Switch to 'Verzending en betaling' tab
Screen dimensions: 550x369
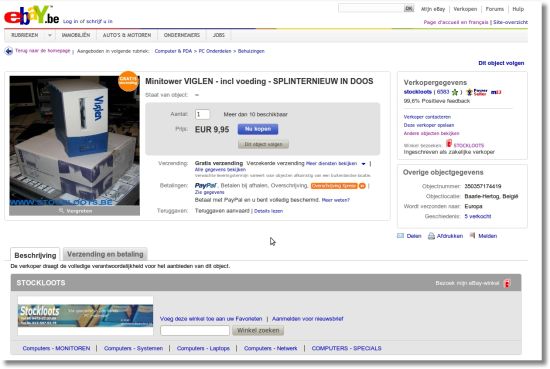click(x=105, y=254)
